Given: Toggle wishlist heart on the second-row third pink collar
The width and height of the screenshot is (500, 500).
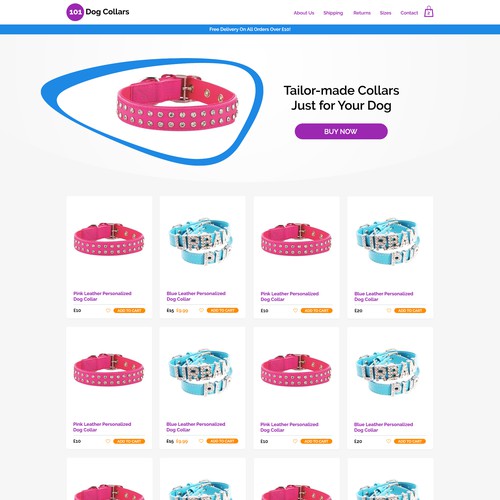Looking at the screenshot, I should 295,441.
